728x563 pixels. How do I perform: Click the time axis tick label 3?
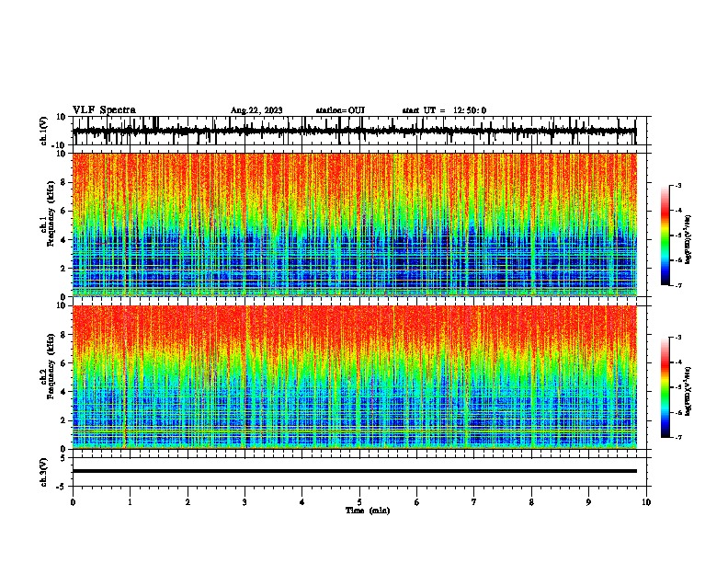(x=245, y=502)
